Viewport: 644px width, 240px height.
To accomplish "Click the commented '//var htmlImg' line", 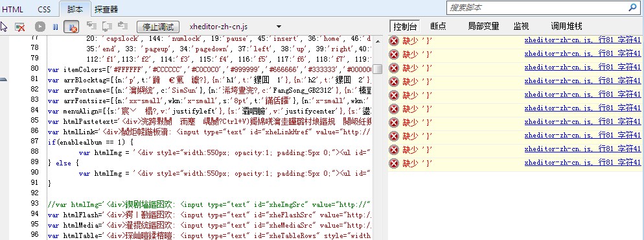I will [x=210, y=204].
